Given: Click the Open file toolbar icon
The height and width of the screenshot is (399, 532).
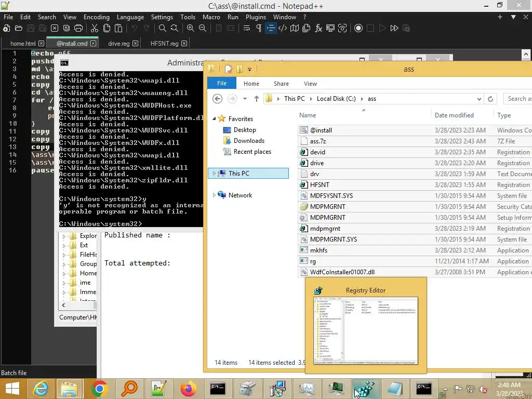Looking at the screenshot, I should 19,28.
